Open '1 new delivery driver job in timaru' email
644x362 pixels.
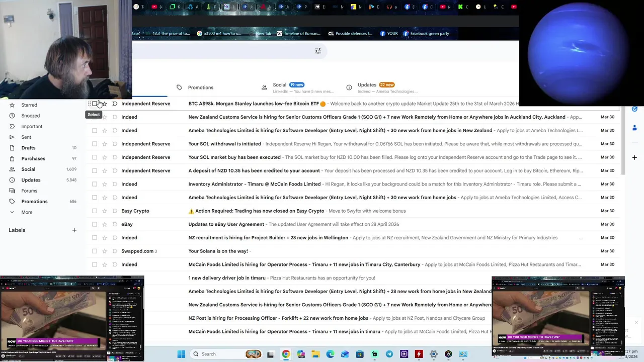point(227,278)
